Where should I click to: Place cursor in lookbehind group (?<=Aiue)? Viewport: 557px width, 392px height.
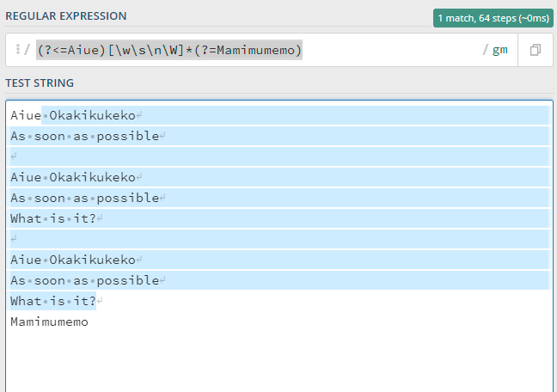coord(71,50)
